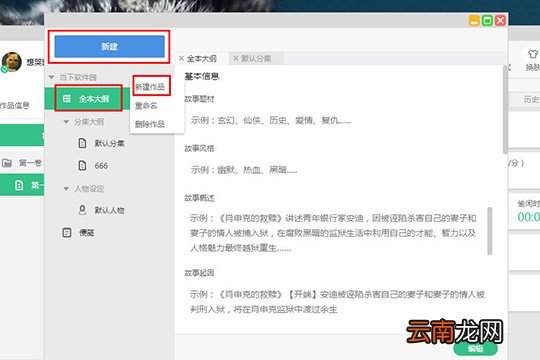Close the 全本大纲 tab
The width and height of the screenshot is (540, 360).
(x=181, y=59)
